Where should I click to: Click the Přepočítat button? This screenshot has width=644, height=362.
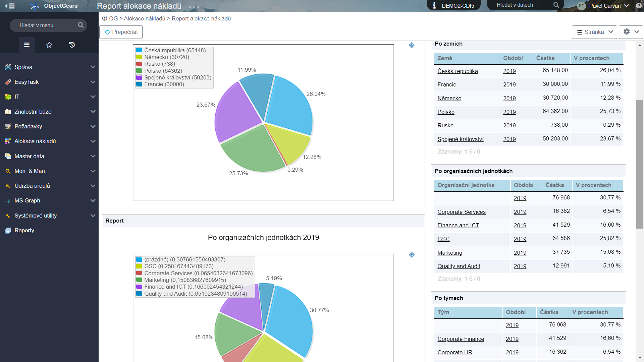[121, 32]
